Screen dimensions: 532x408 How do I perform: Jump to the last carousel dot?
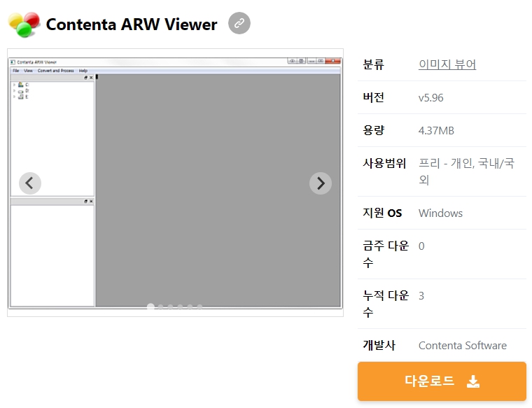(199, 307)
